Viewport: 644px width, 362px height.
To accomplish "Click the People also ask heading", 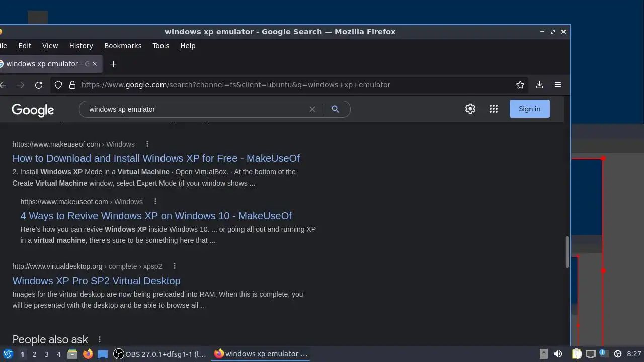I will 50,339.
